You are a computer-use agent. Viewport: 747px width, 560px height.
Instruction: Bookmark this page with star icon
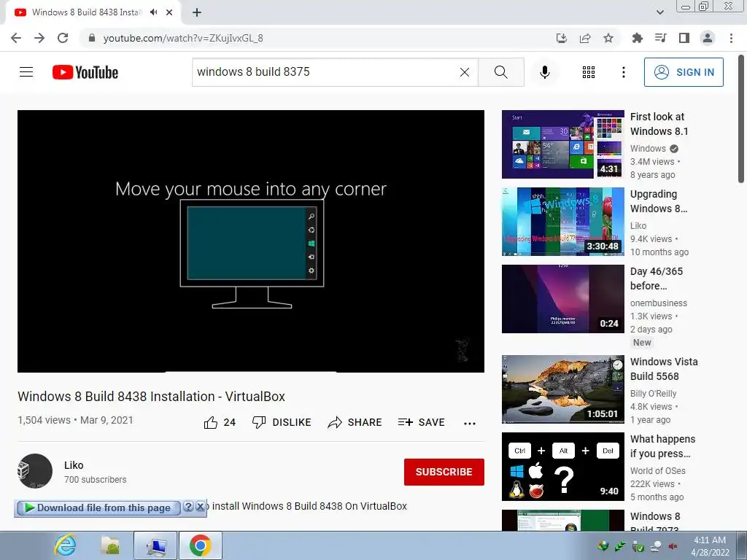pyautogui.click(x=608, y=38)
